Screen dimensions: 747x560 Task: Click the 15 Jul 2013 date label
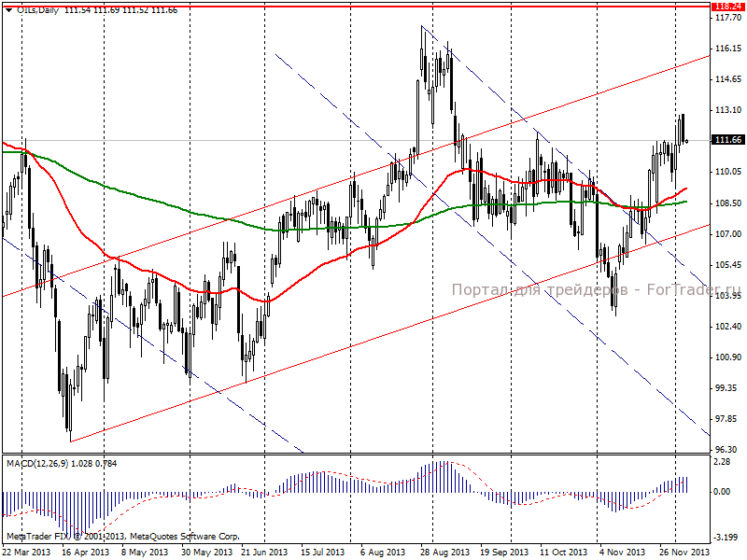[322, 553]
